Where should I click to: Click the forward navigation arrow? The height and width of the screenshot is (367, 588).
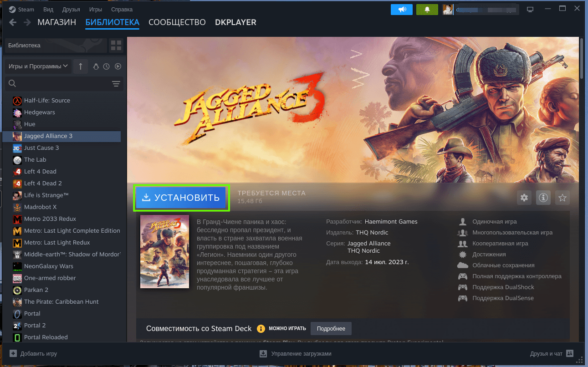pos(27,22)
